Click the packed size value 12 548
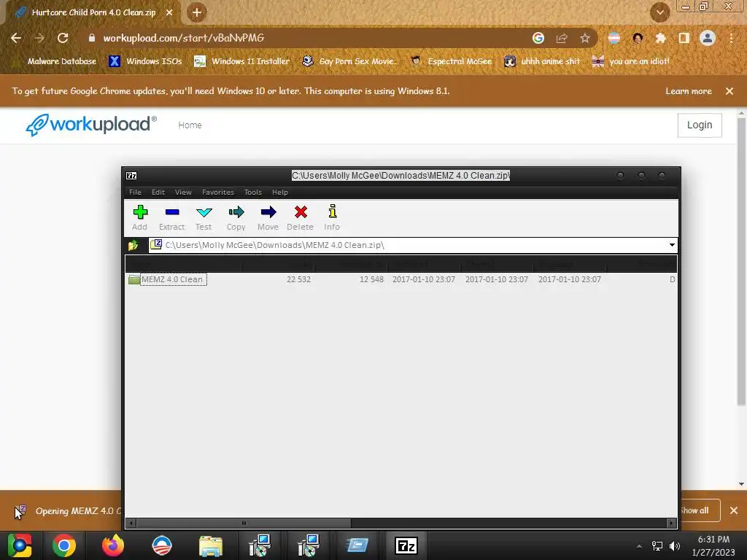Image resolution: width=747 pixels, height=560 pixels. [371, 279]
